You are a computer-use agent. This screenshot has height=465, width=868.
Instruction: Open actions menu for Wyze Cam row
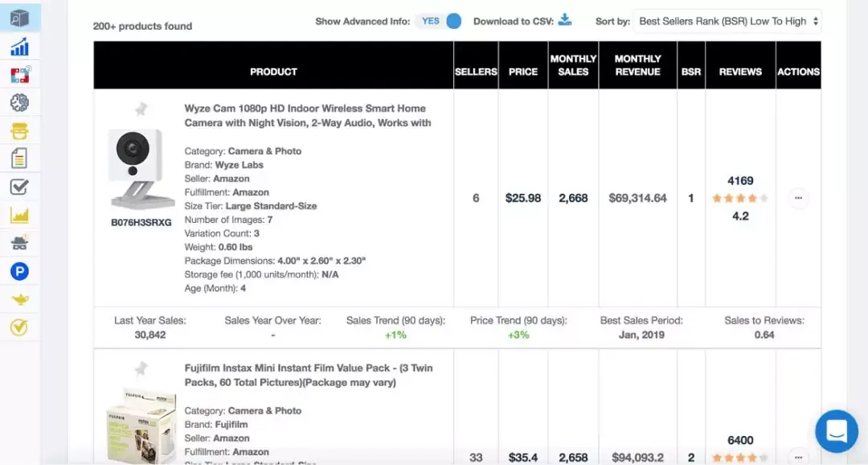[798, 198]
